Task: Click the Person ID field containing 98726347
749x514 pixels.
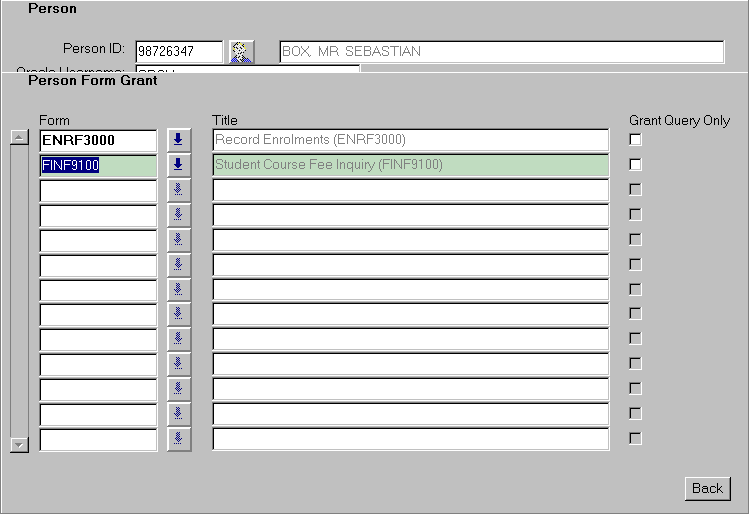Action: click(x=178, y=52)
